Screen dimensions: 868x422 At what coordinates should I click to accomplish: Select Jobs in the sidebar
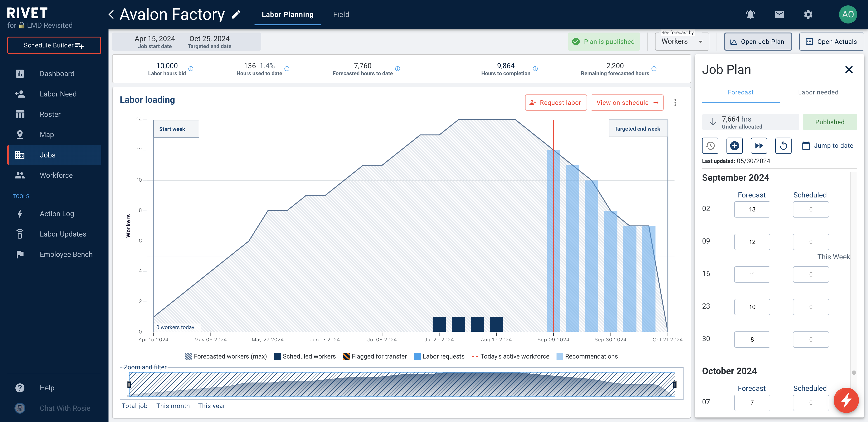click(54, 155)
